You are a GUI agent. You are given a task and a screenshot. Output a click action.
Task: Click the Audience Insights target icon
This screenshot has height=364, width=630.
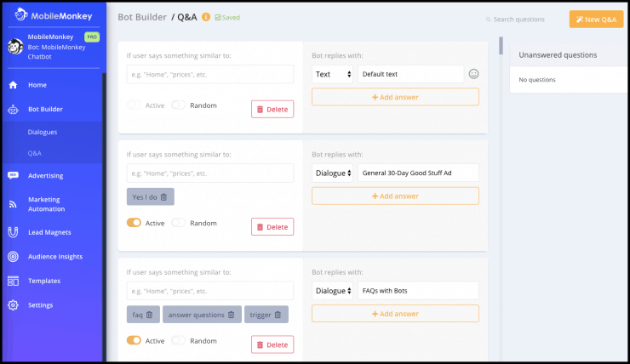click(x=13, y=256)
